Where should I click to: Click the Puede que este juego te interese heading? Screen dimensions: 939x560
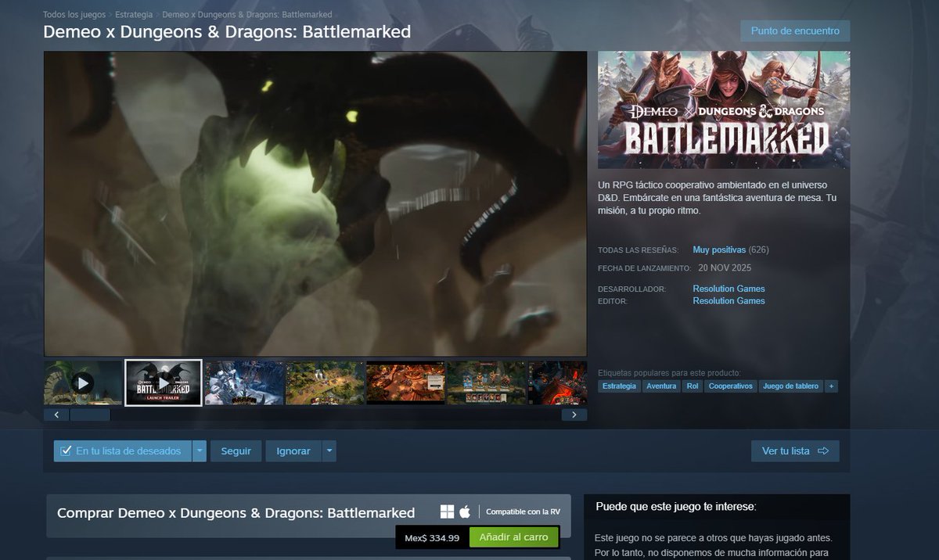click(676, 507)
